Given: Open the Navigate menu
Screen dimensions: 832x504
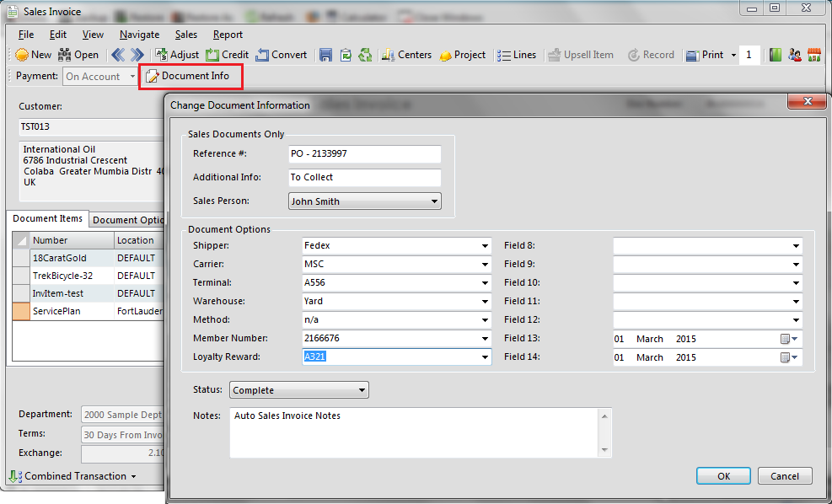Looking at the screenshot, I should coord(139,35).
